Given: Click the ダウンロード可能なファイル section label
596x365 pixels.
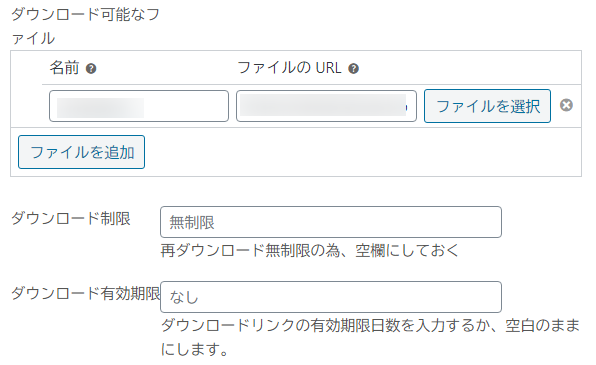Looking at the screenshot, I should 86,26.
